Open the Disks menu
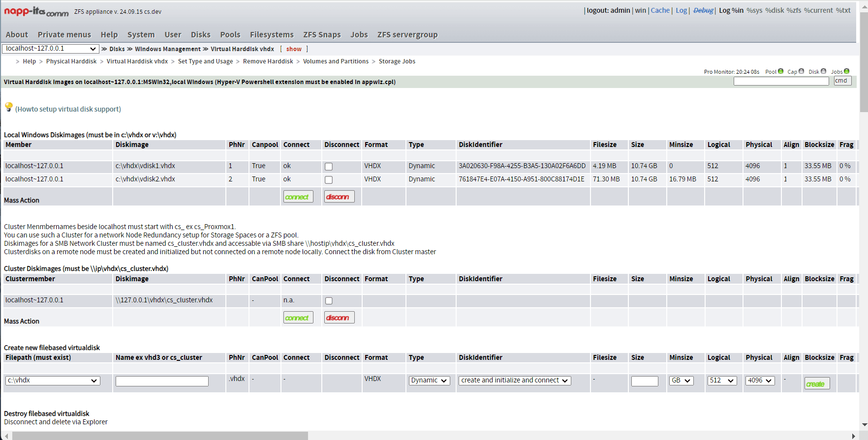 point(201,35)
